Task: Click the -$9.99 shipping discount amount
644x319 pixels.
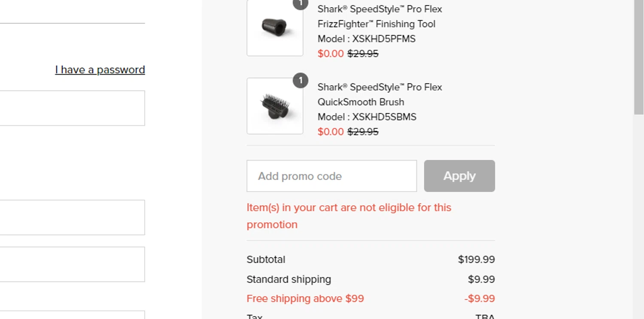Action: click(x=480, y=298)
